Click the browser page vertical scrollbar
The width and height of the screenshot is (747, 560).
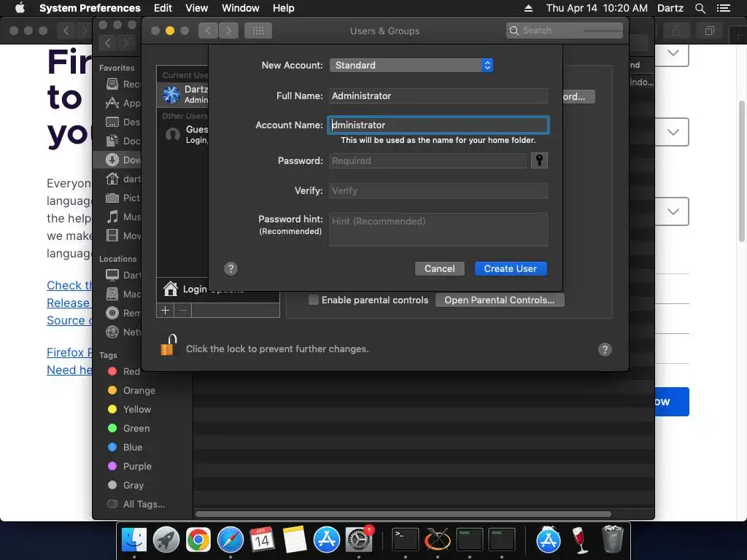pos(742,171)
